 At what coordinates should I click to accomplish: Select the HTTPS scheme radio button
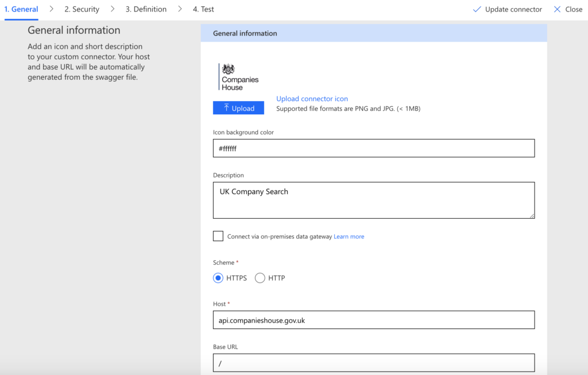point(218,277)
